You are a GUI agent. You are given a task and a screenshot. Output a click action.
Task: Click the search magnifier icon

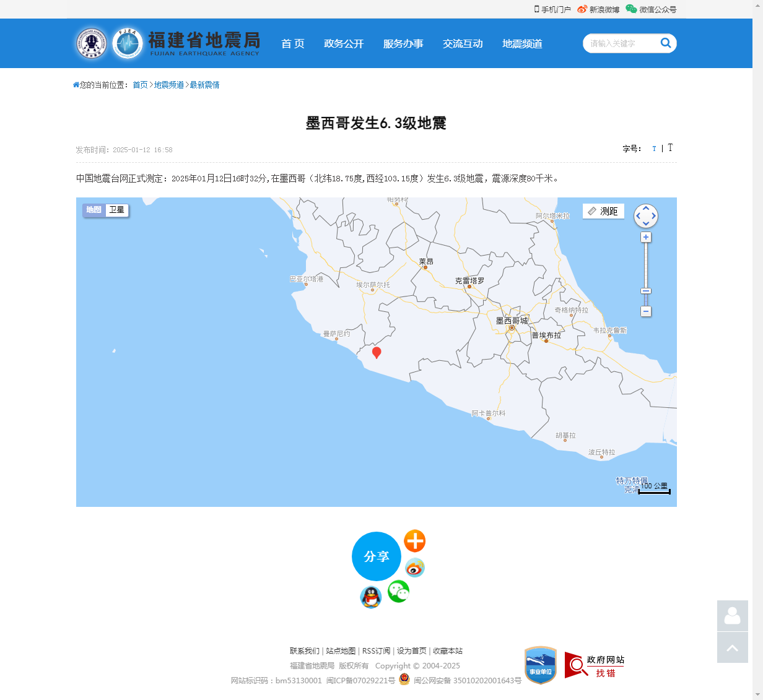point(666,43)
